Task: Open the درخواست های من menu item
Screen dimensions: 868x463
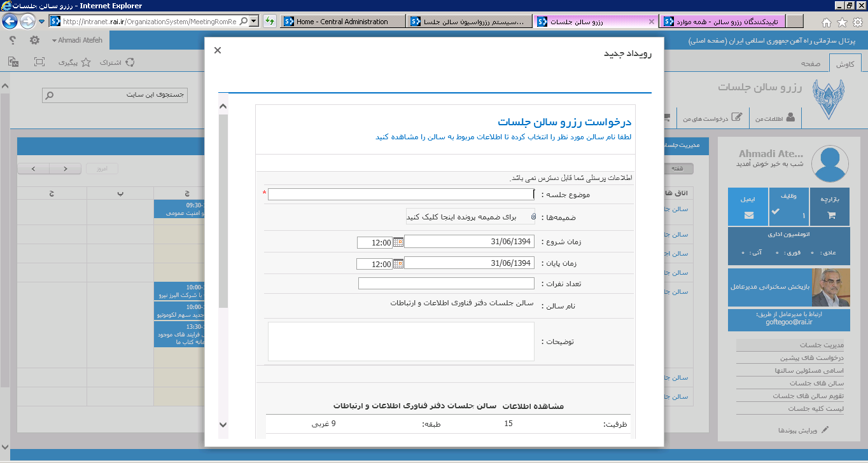Action: pos(713,118)
